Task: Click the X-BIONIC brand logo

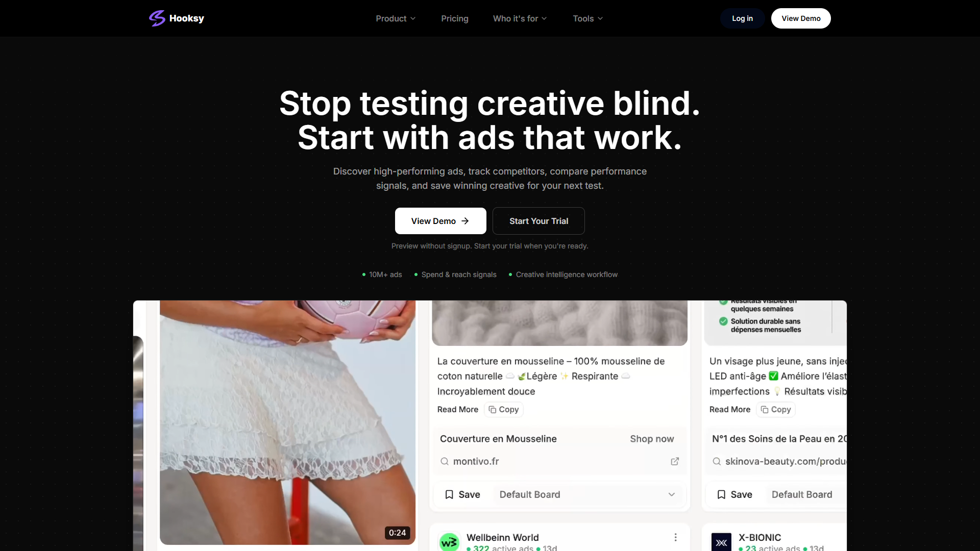Action: coord(721,542)
